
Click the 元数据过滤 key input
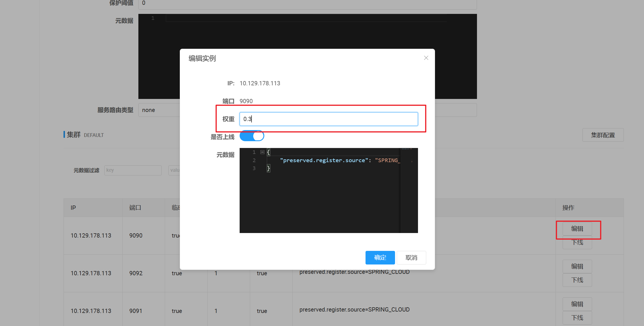[x=133, y=170]
